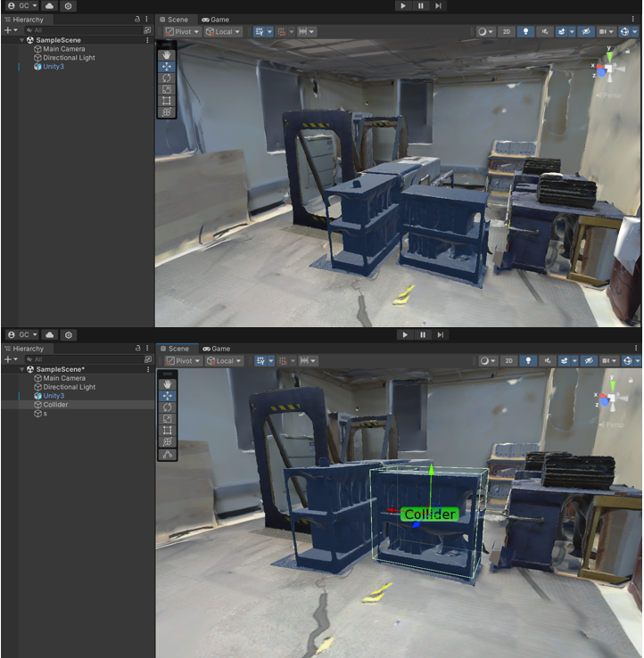The width and height of the screenshot is (644, 658).
Task: Open the settings cog icon beside the bottom cloud icon
Action: click(x=69, y=335)
